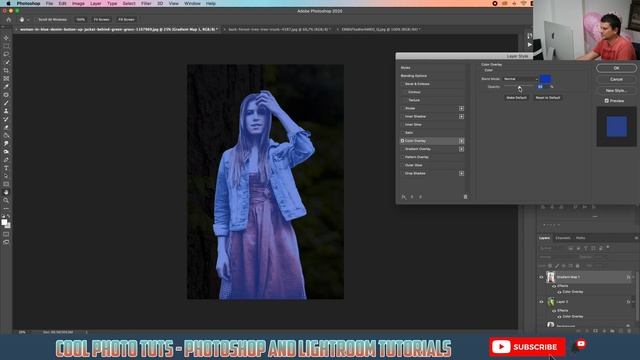Click OK in Layer Style dialog
Viewport: 640px width, 360px height.
(616, 68)
